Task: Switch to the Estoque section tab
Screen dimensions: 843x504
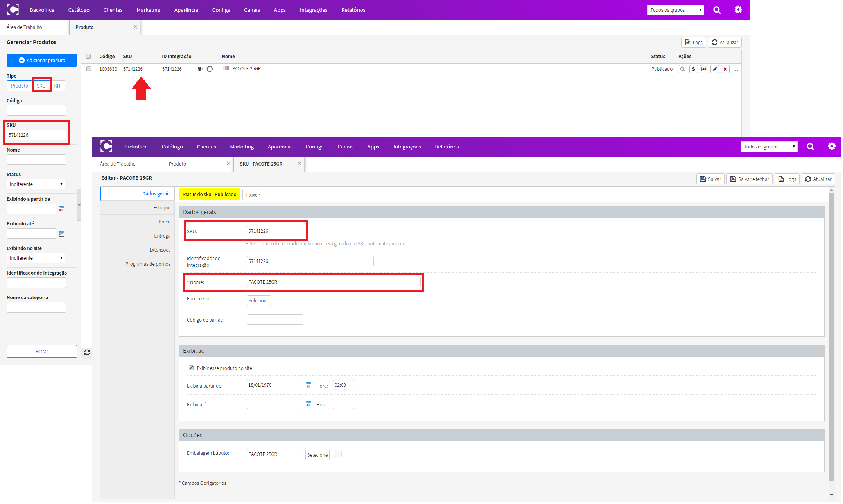Action: (137, 208)
